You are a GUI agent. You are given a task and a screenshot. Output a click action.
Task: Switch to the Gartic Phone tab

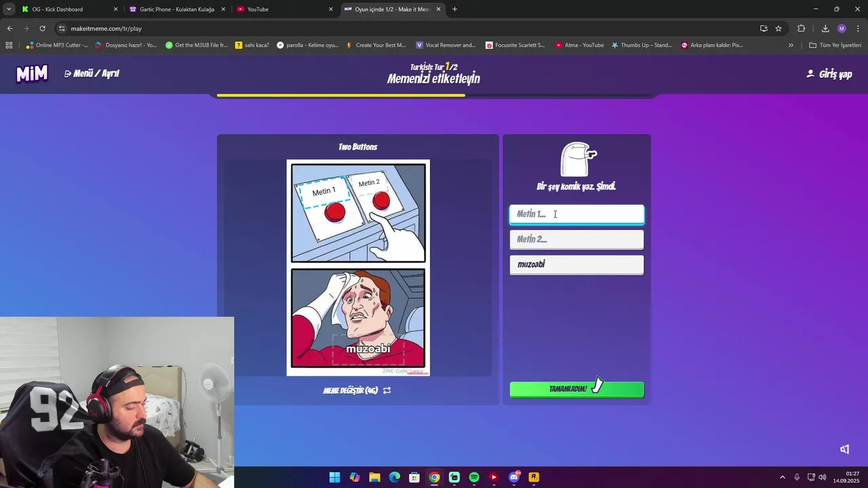pyautogui.click(x=176, y=9)
